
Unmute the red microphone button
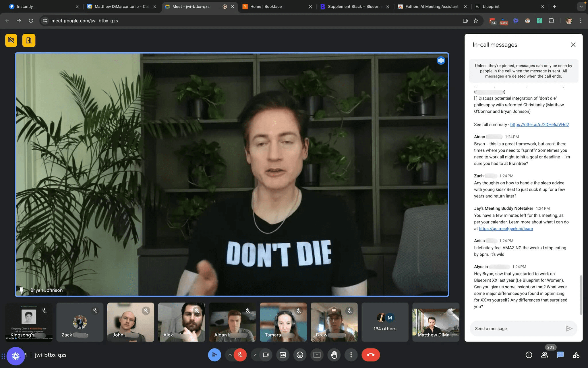click(x=240, y=355)
